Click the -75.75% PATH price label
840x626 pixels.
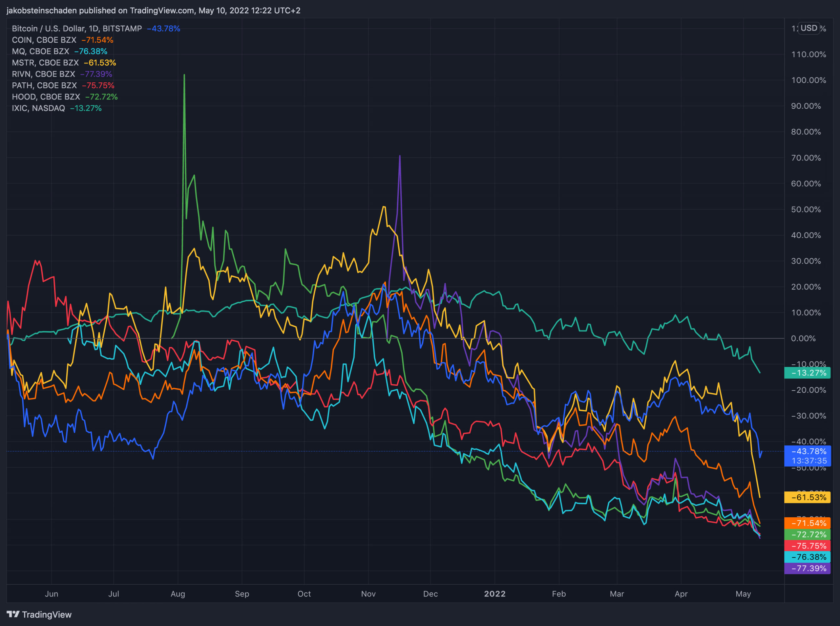point(808,546)
